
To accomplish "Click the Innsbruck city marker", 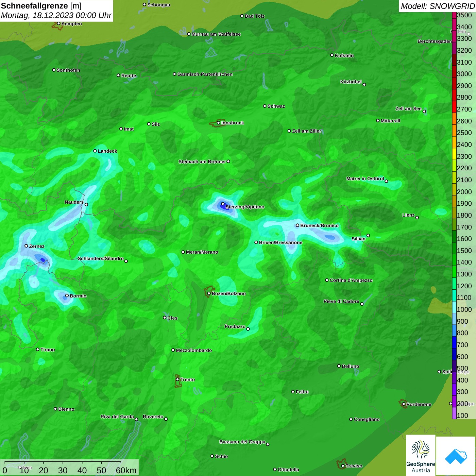I will coord(218,123).
